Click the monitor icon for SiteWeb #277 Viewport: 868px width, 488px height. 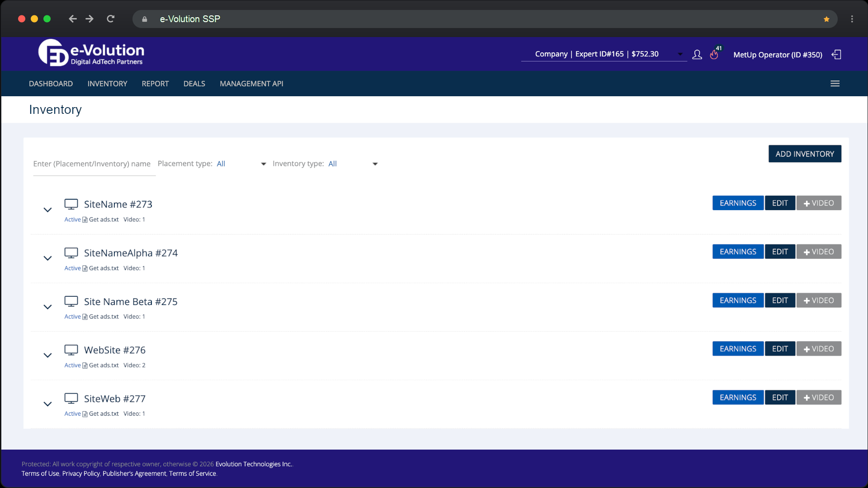click(71, 399)
